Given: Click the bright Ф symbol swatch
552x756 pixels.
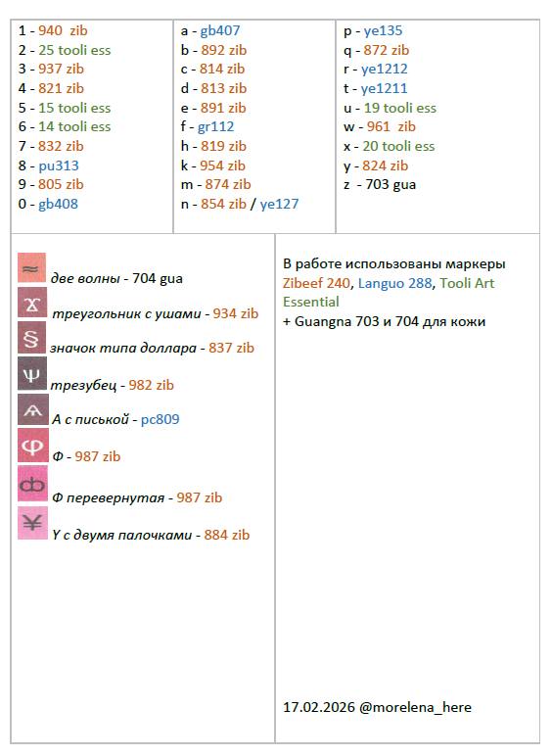Looking at the screenshot, I should coord(33,446).
